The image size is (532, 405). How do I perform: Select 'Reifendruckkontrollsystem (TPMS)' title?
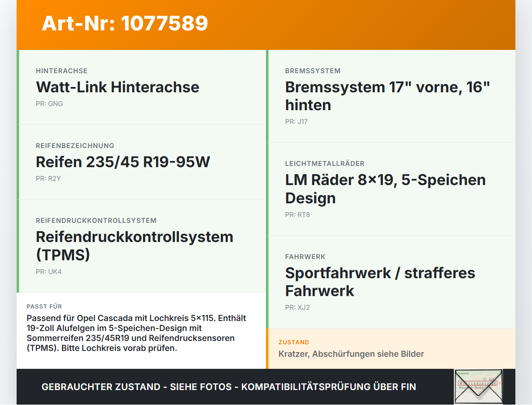135,246
